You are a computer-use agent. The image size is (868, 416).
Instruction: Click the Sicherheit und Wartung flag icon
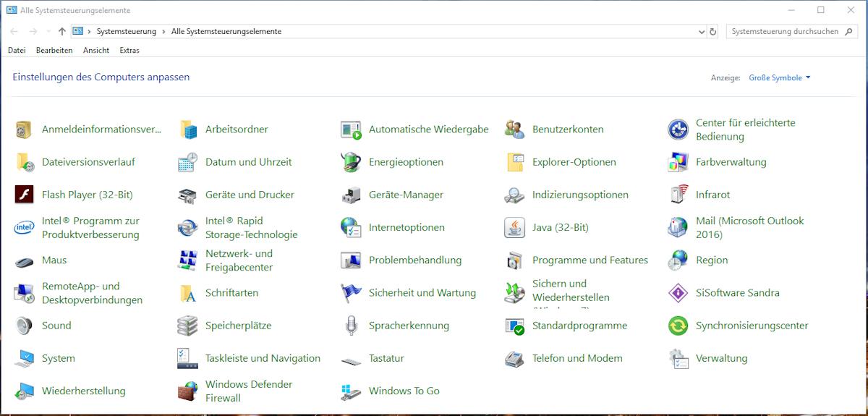point(351,293)
